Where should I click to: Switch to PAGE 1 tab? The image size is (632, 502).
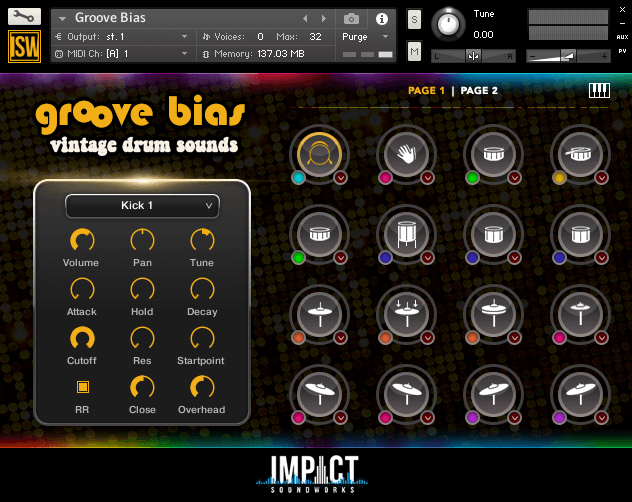coord(426,91)
